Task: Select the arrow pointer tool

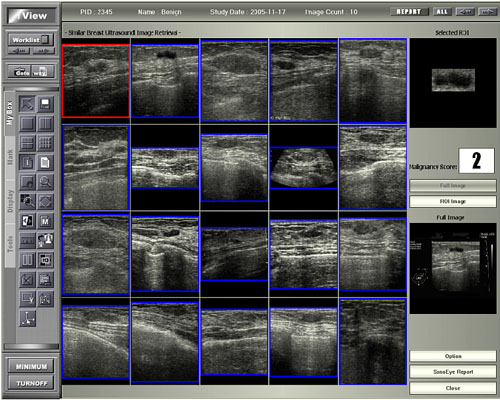Action: coord(27,104)
